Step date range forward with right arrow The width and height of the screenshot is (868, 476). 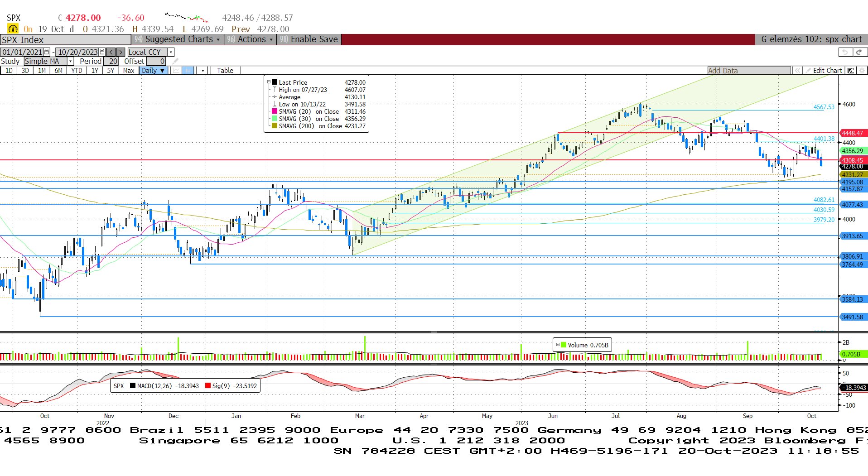coord(120,52)
